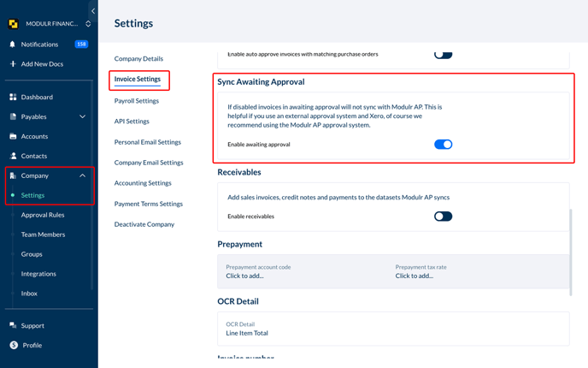This screenshot has width=588, height=368.
Task: Click Deactivate Company link
Action: (144, 224)
